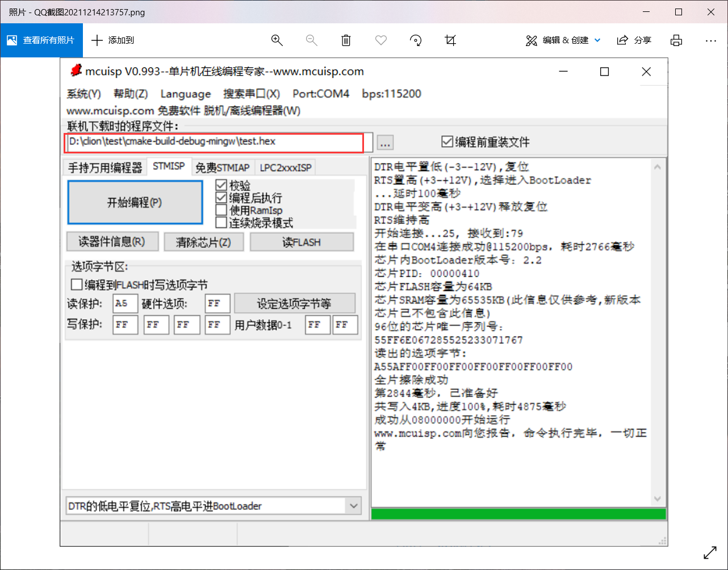Viewport: 728px width, 570px height.
Task: Add photo to favorites heart icon
Action: coord(381,40)
